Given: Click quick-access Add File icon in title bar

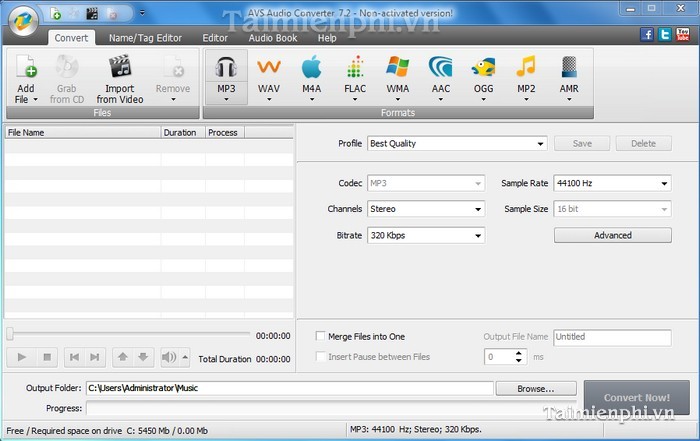Looking at the screenshot, I should point(55,14).
